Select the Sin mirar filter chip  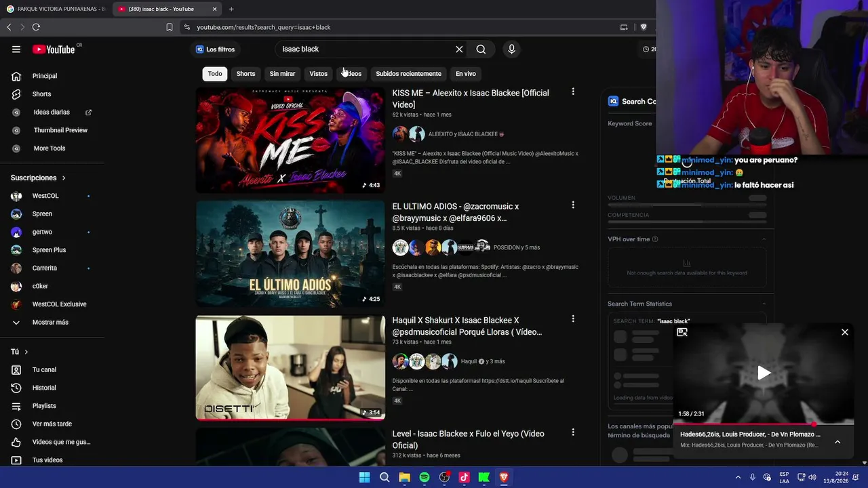[282, 74]
